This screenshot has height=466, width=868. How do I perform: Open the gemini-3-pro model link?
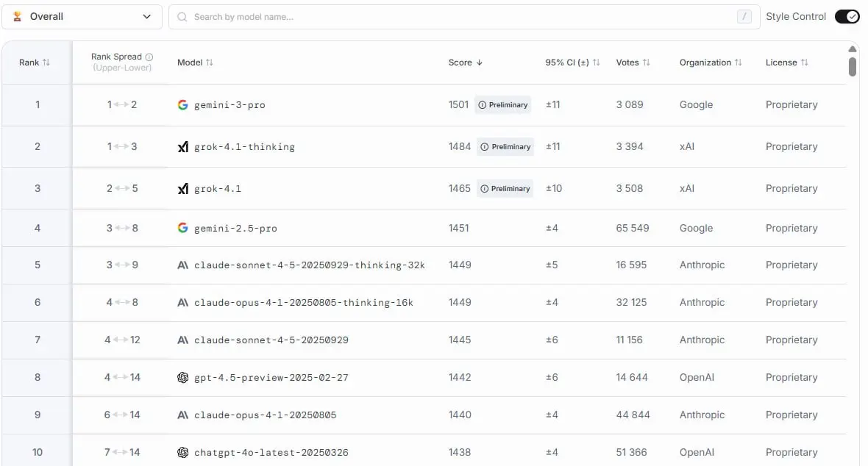(230, 104)
